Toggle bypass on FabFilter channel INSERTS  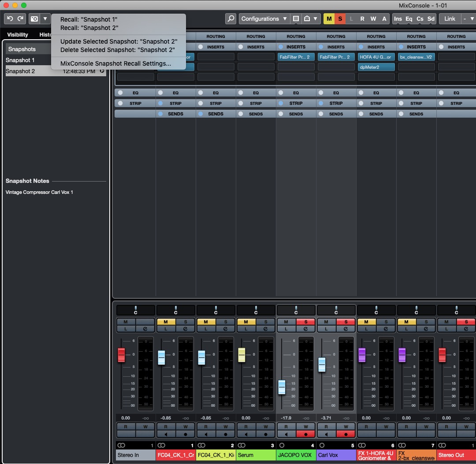(x=280, y=47)
